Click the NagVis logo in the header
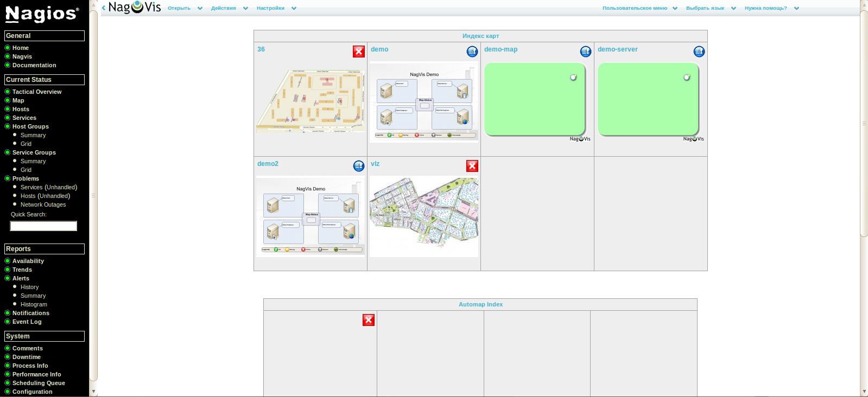 click(135, 7)
